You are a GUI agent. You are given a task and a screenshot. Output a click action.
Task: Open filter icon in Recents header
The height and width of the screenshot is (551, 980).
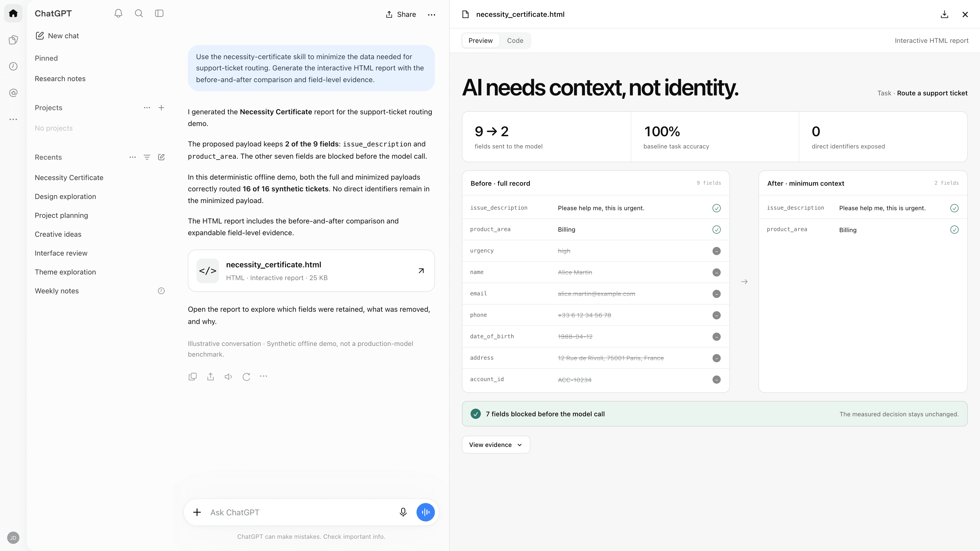(x=147, y=157)
